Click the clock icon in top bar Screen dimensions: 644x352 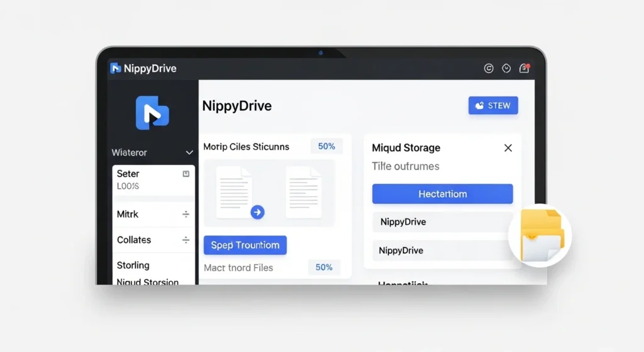[506, 68]
